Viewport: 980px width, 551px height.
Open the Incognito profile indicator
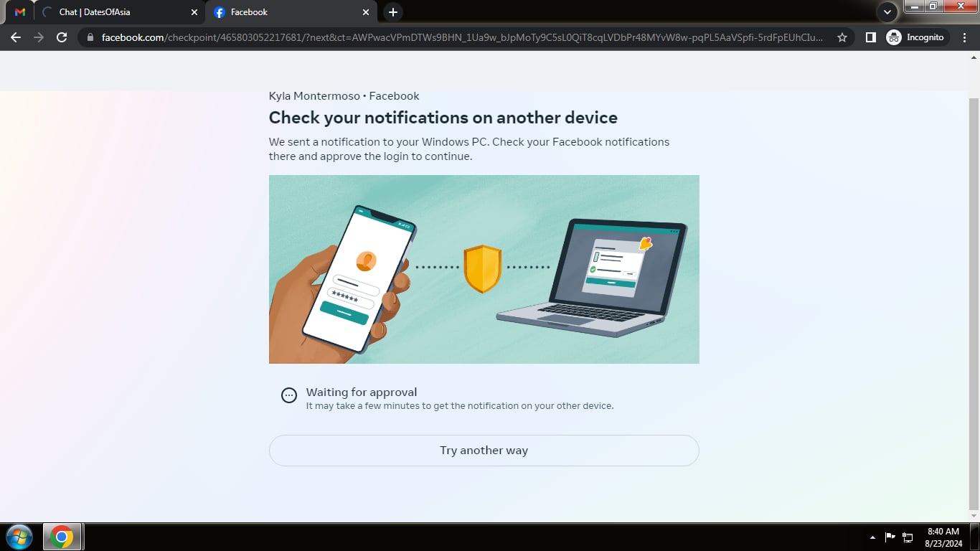pyautogui.click(x=918, y=37)
